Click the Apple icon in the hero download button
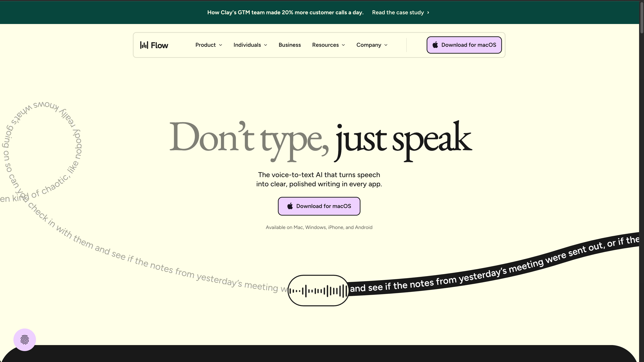Screen dimensions: 644x362 [x=290, y=206]
